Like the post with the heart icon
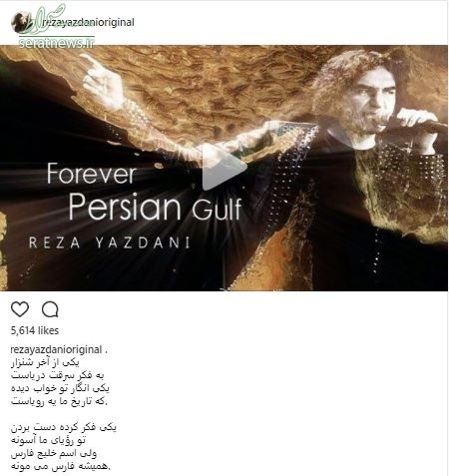The height and width of the screenshot is (476, 449). [x=20, y=309]
